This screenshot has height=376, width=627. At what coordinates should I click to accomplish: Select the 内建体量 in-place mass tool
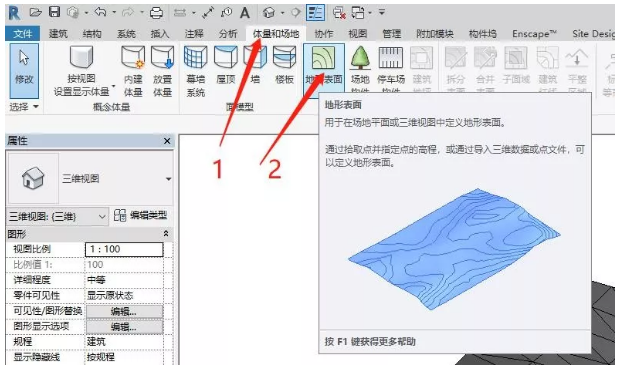[133, 71]
